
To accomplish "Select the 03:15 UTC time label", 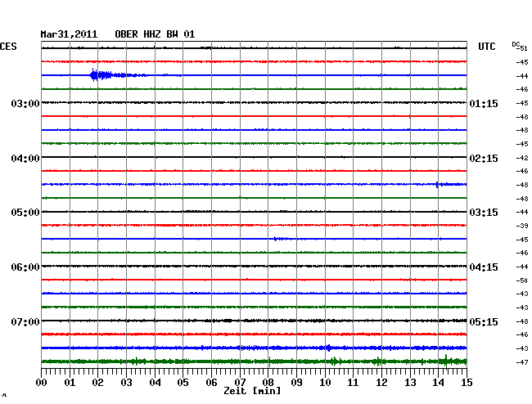I will tap(484, 213).
